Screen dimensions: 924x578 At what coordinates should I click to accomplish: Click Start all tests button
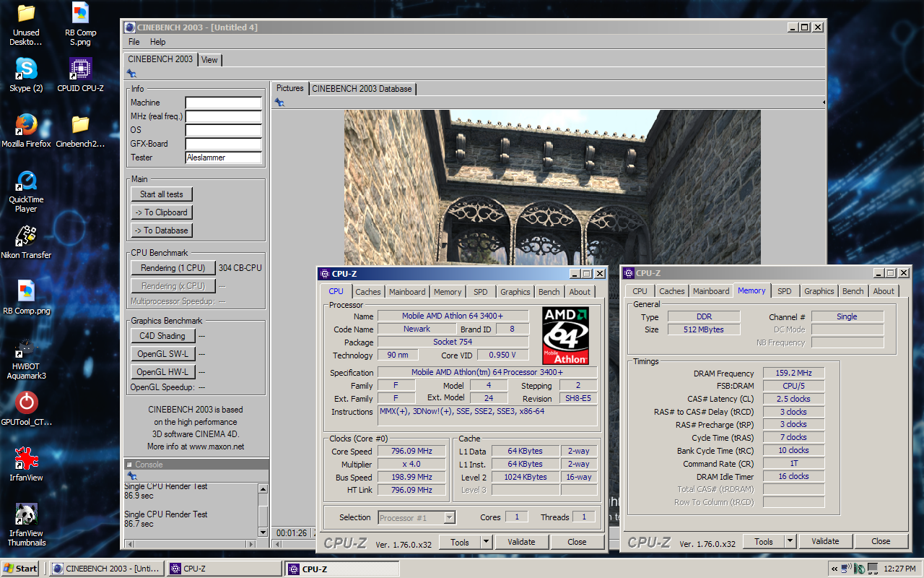(162, 194)
